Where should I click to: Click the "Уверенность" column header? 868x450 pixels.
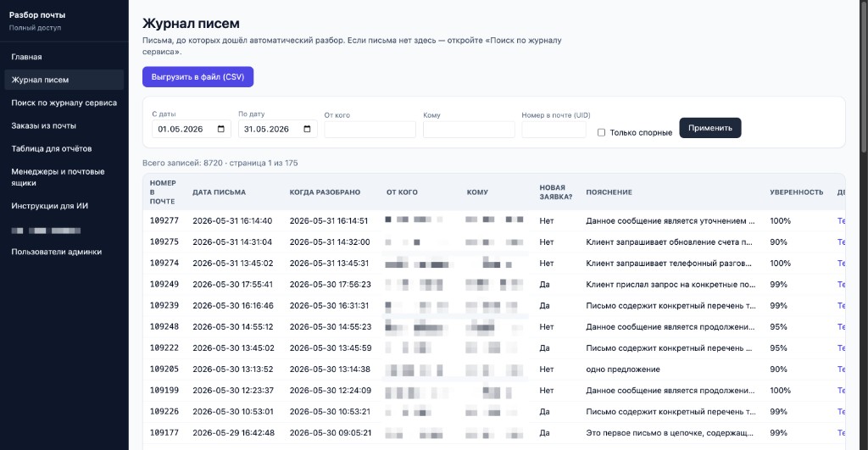click(796, 192)
